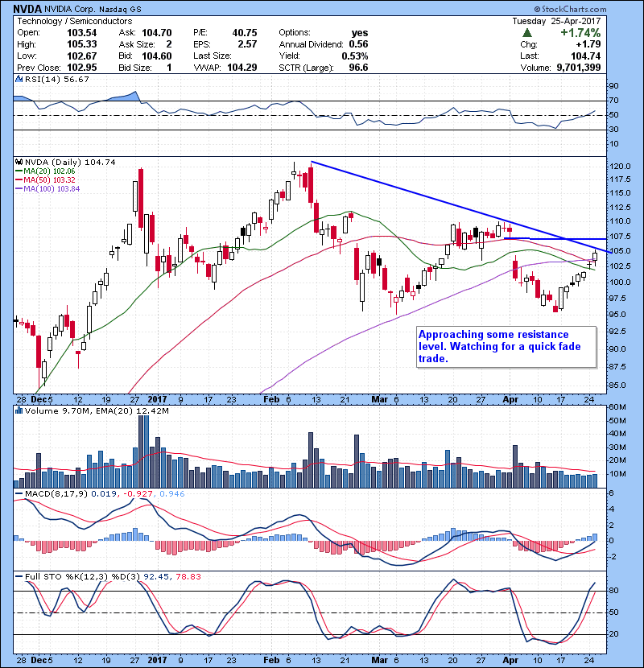Click the line-chart icon beside RSI(14)
644x668 pixels.
[x=19, y=79]
